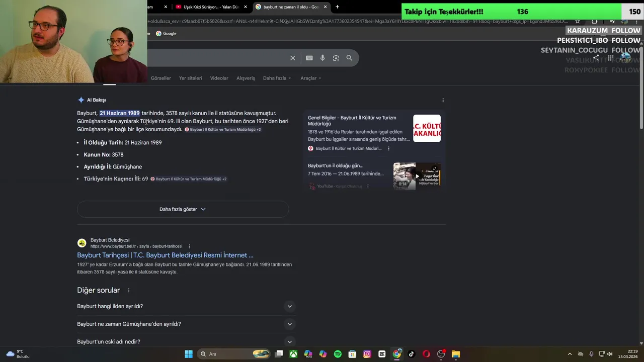Open Task View on the taskbar
This screenshot has width=644, height=362.
[x=279, y=354]
